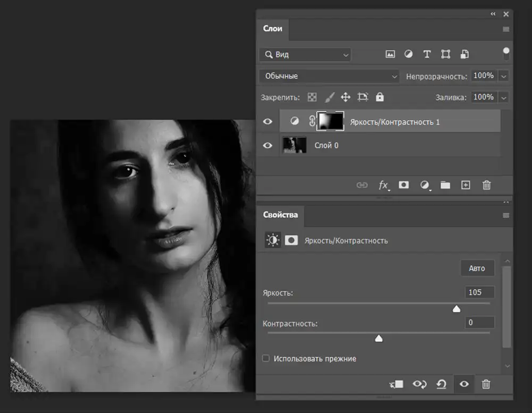Filter layers by adjustment layers icon

click(409, 54)
